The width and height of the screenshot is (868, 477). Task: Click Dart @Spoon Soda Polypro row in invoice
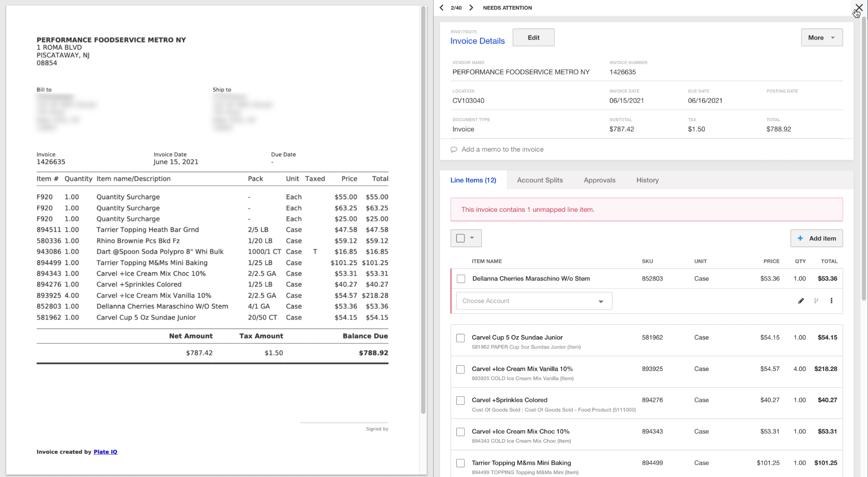pyautogui.click(x=212, y=251)
